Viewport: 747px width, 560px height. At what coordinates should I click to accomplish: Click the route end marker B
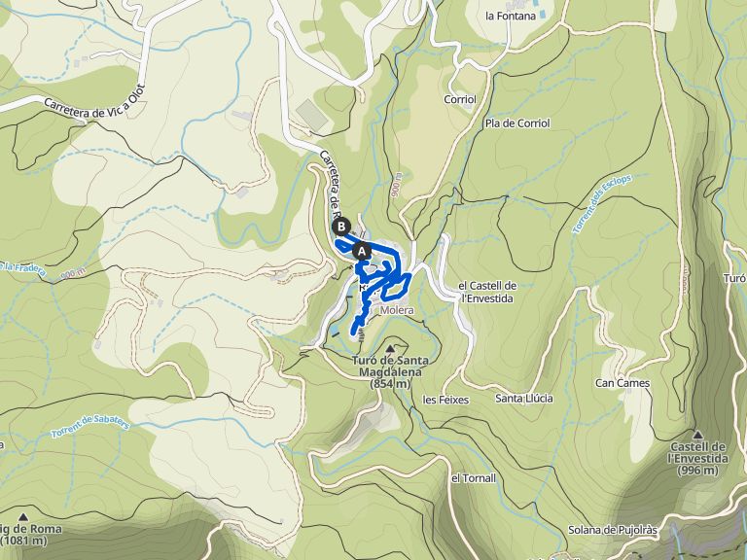341,227
